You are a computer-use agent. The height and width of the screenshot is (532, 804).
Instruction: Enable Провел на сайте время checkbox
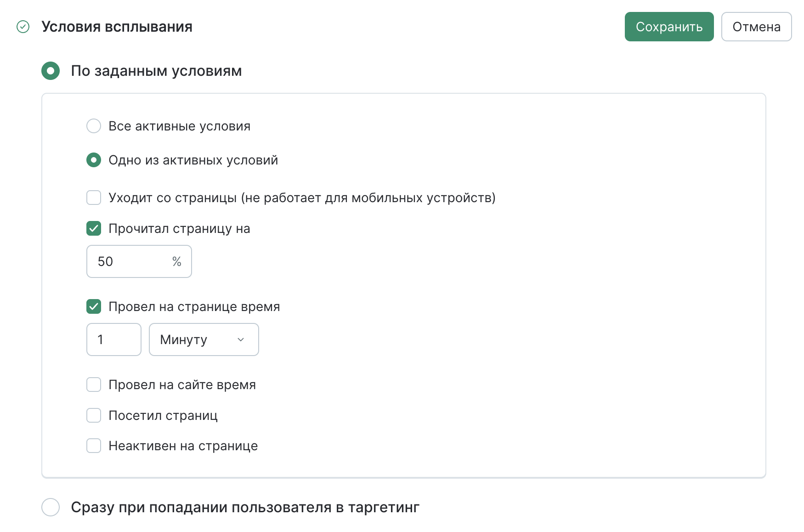(94, 385)
